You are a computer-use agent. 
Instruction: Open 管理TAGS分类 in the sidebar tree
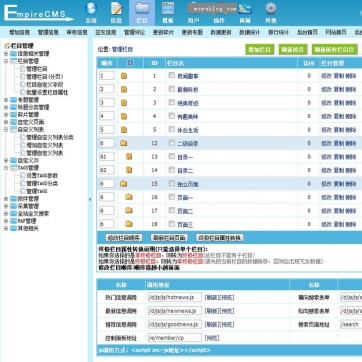(42, 183)
